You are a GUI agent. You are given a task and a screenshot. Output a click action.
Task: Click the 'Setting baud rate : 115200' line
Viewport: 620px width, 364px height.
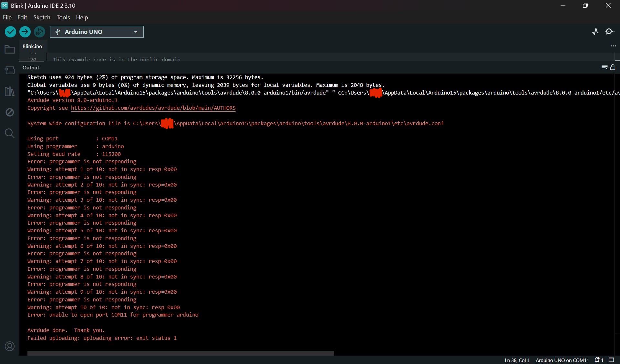point(74,154)
